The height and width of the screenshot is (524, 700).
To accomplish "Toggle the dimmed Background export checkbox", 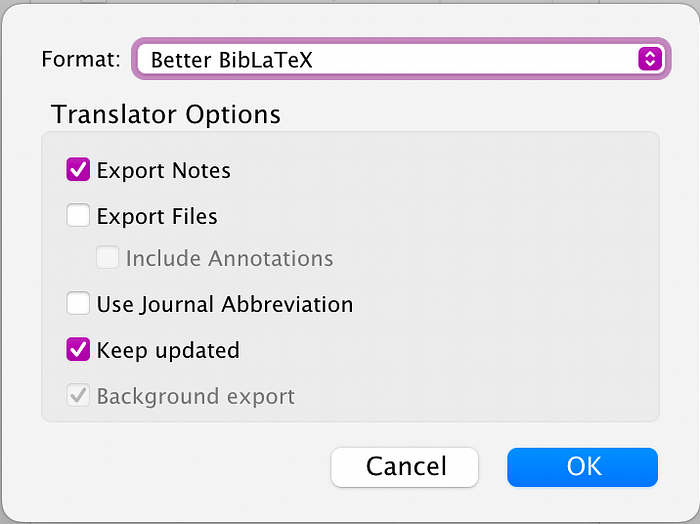I will tap(78, 395).
